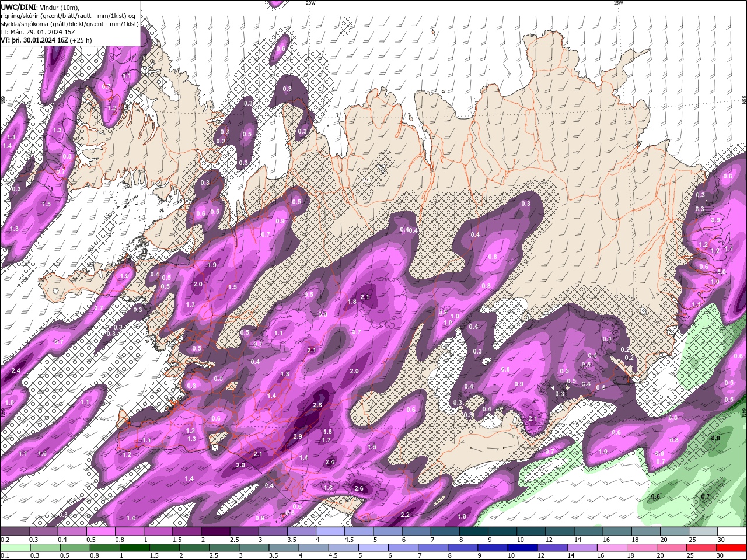Click the 'slydda/snjókoma (grátt/bleikt/grænt' header line
Viewport: 747px width, 560px height.
(69, 24)
